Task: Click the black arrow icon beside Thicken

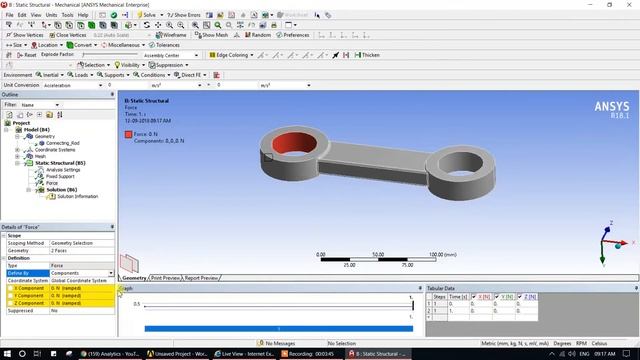Action: click(336, 55)
